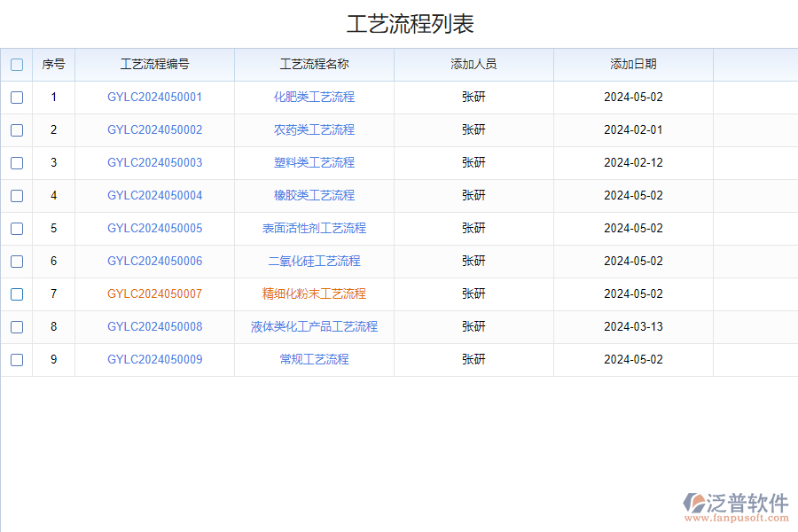Open link GYLC2024050001
Screen dimensions: 798x532
[154, 98]
